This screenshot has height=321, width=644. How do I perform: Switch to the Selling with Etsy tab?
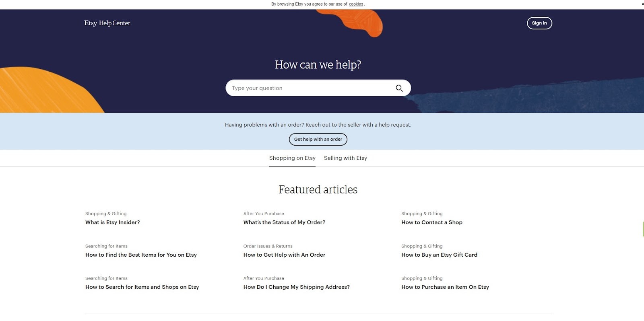click(x=345, y=158)
